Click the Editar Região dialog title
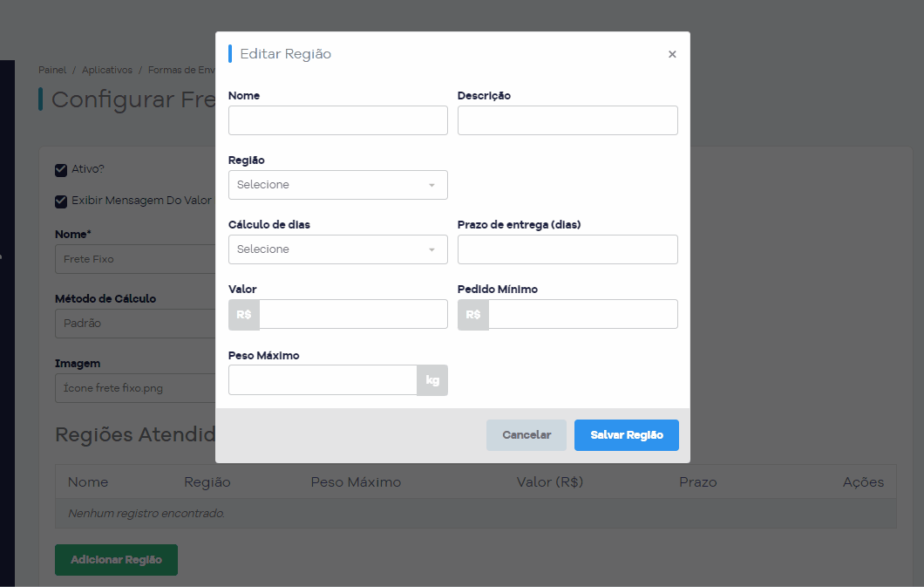Viewport: 924px width, 587px height. coord(286,53)
